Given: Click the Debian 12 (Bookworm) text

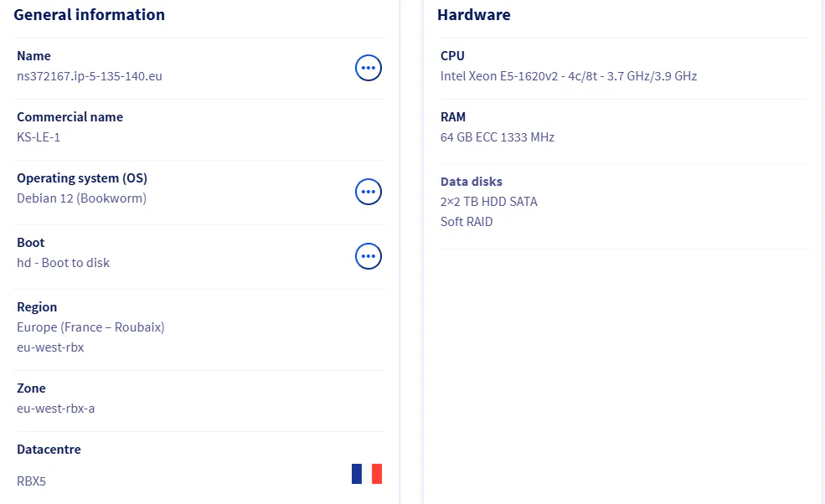Looking at the screenshot, I should coord(81,198).
